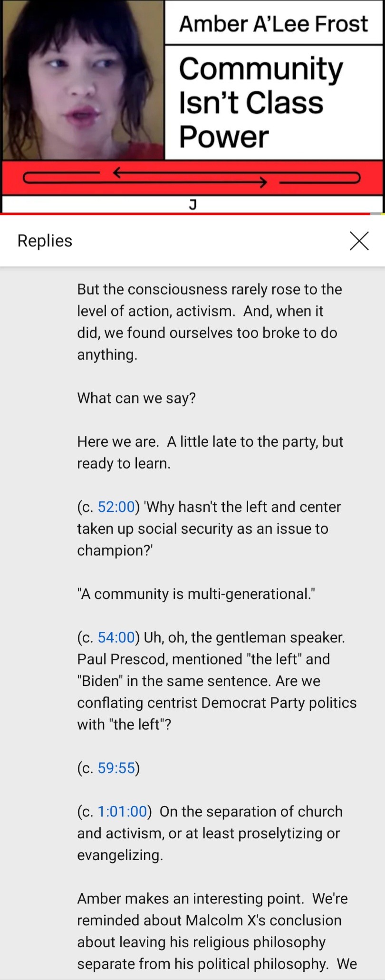Image resolution: width=385 pixels, height=980 pixels.
Task: Click the letter J below the banner
Action: [192, 205]
